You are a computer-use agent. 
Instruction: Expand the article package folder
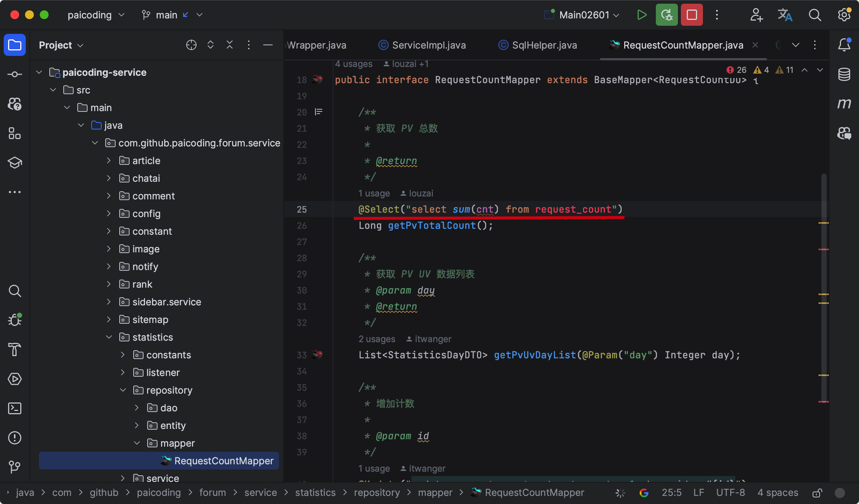[x=109, y=161]
